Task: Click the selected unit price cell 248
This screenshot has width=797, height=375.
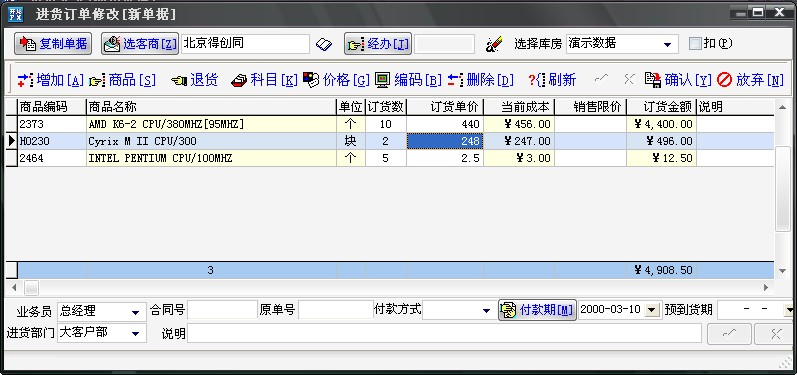Action: click(445, 141)
